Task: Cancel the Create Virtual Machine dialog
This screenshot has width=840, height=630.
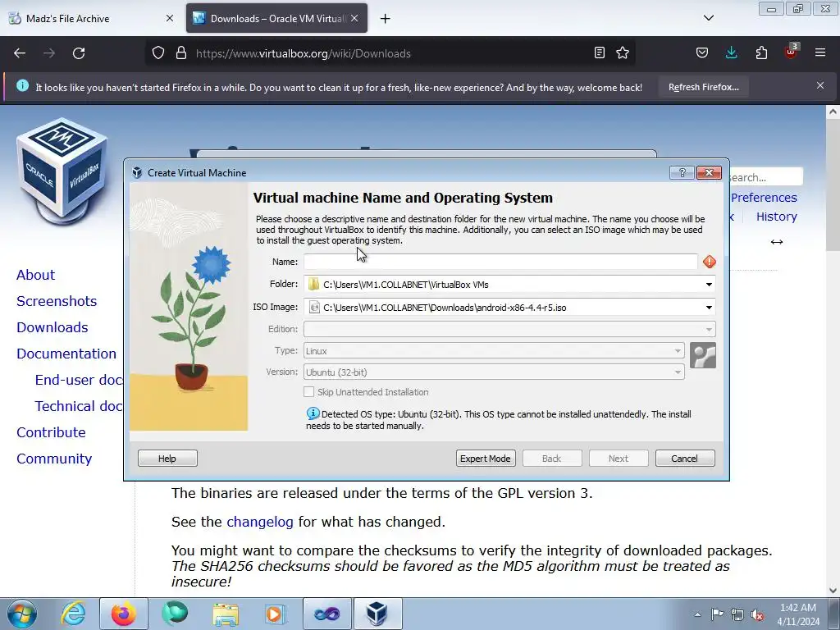Action: (x=685, y=458)
